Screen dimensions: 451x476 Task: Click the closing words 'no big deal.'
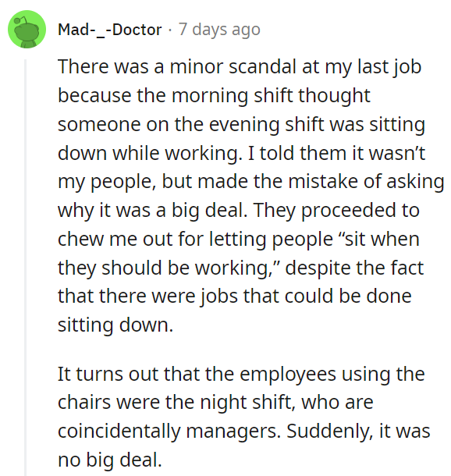(x=109, y=460)
